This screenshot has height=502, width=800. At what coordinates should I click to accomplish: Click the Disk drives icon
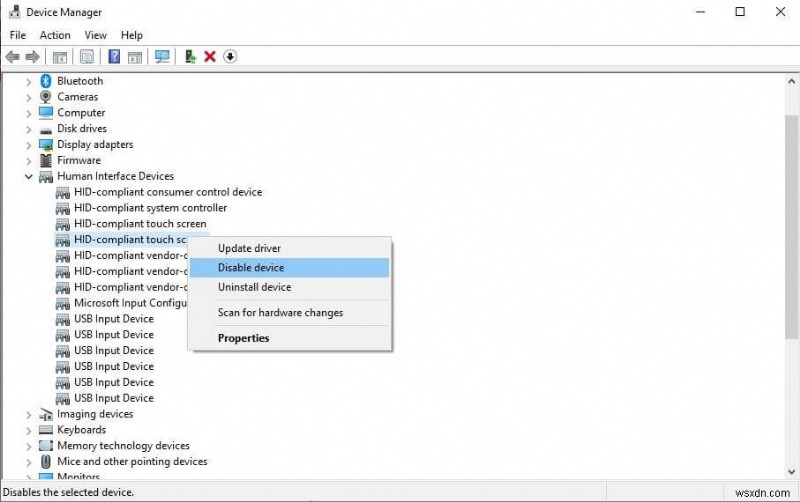coord(46,130)
